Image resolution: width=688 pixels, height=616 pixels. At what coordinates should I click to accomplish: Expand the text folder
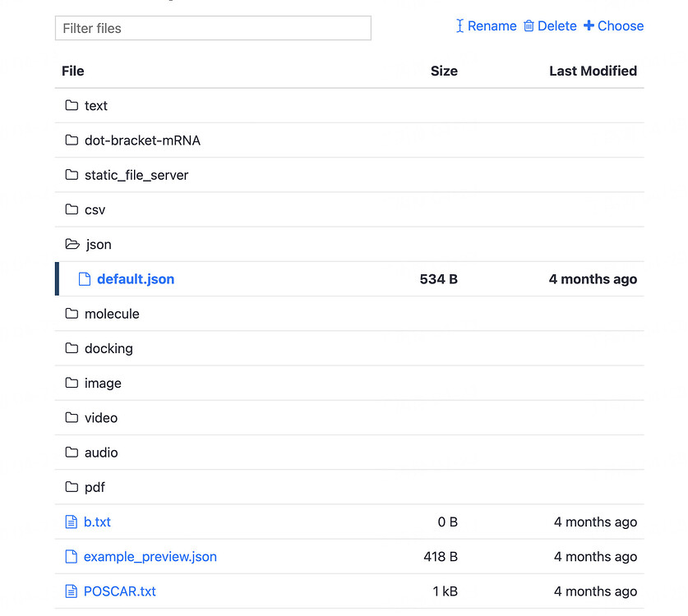(x=95, y=106)
